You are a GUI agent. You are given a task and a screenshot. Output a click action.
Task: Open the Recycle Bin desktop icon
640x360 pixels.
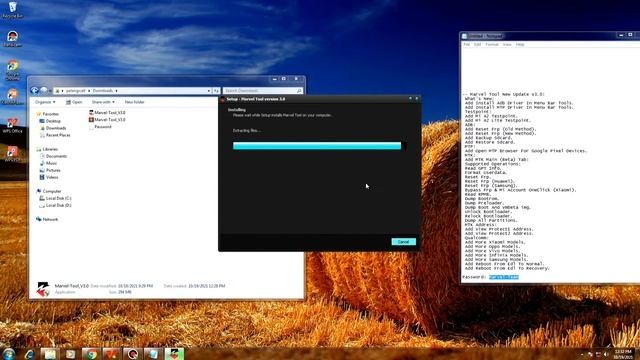click(x=12, y=9)
